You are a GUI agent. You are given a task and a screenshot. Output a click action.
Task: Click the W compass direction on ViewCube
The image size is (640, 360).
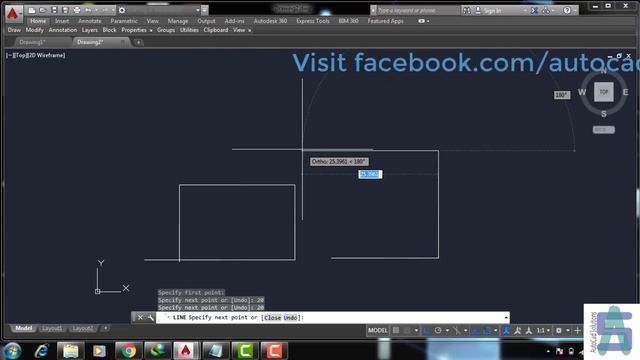tap(582, 92)
